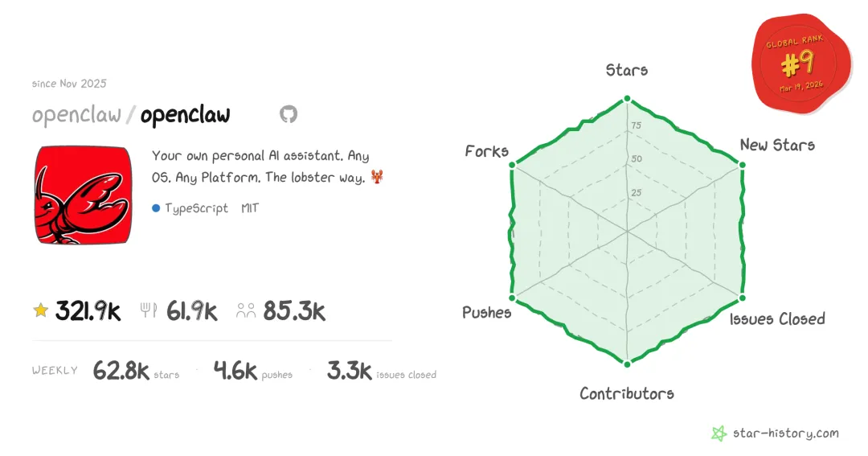
Task: Click the Pushes radar axis label
Action: [486, 313]
